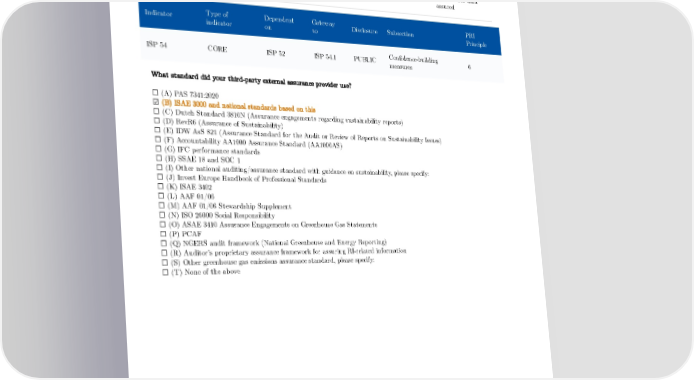Viewport: 694px width, 380px height.
Task: Tick the (A) PAS 7341:2020 checkbox
Action: [155, 92]
